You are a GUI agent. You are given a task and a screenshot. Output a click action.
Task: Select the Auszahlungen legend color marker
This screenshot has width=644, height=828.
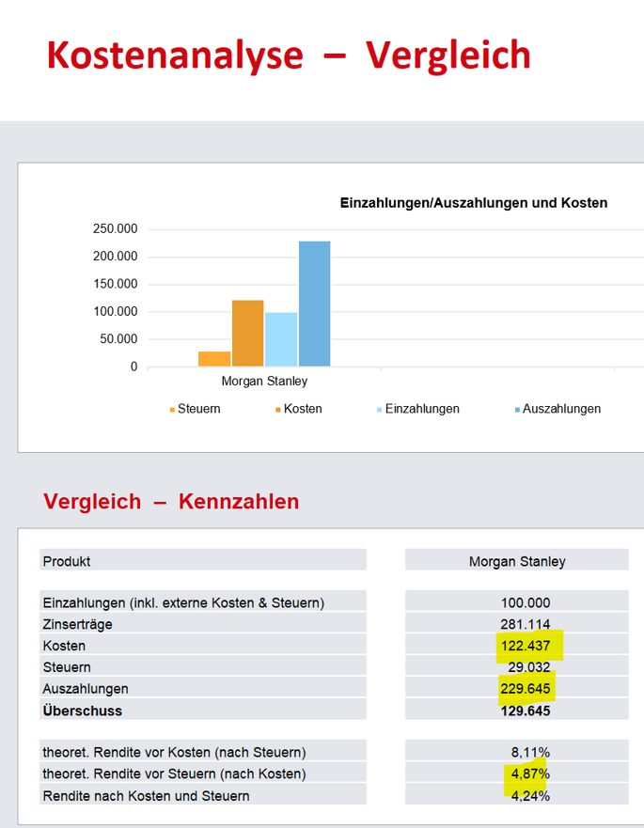click(x=518, y=410)
